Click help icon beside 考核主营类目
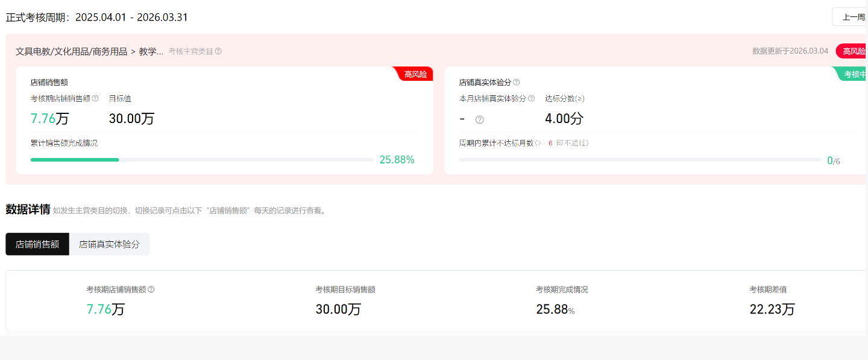868x360 pixels. coord(218,51)
